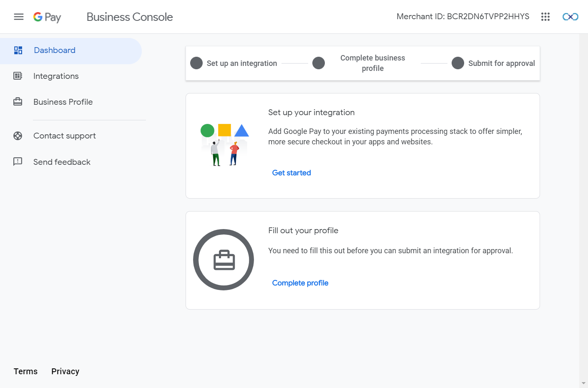Viewport: 588px width, 388px height.
Task: Click the Merchant ID text
Action: 463,17
